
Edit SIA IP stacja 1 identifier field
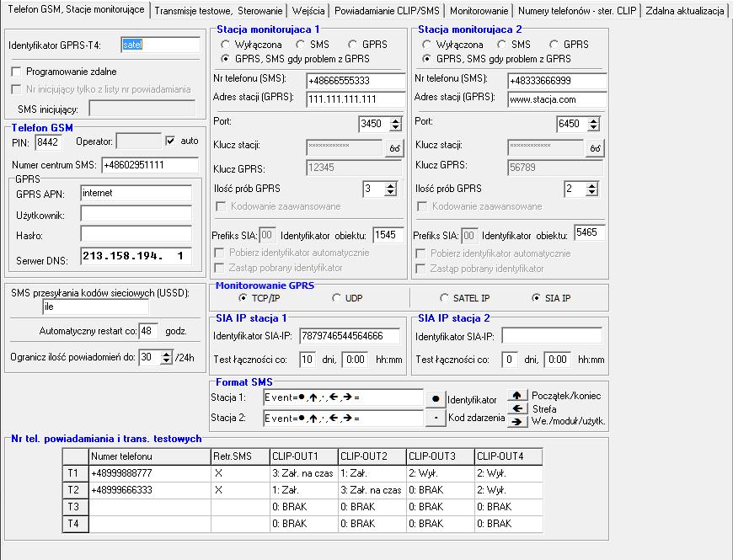[350, 336]
